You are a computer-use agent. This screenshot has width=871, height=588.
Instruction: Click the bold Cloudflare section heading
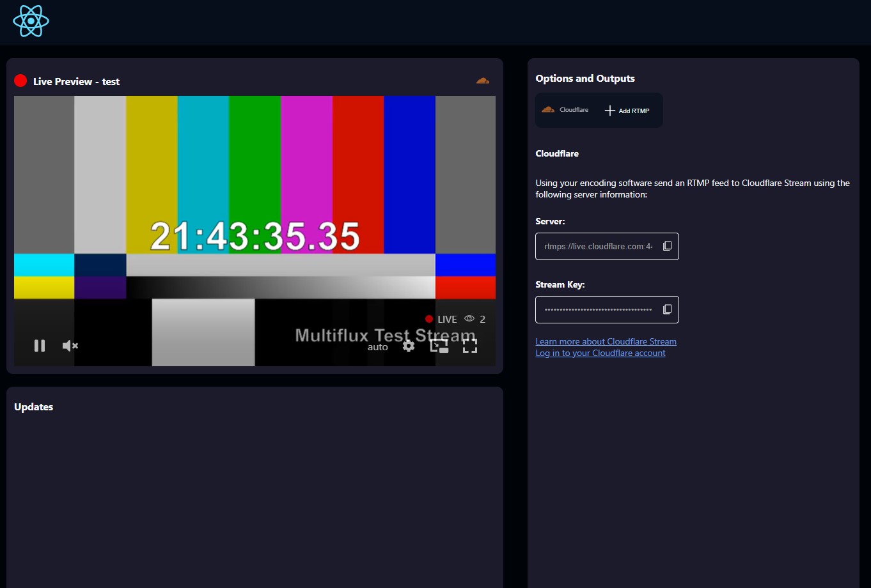[557, 153]
